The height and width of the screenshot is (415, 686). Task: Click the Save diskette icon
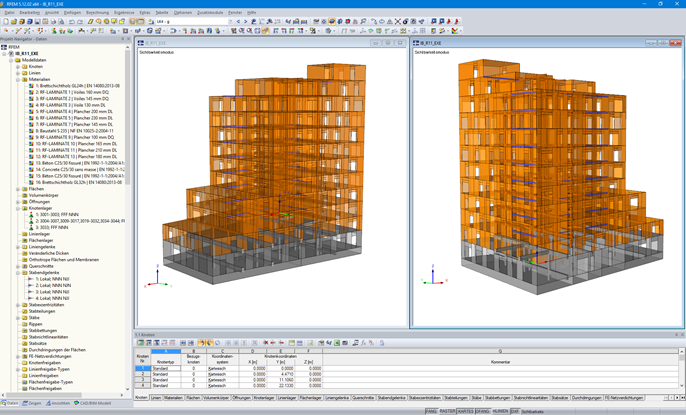coord(37,21)
